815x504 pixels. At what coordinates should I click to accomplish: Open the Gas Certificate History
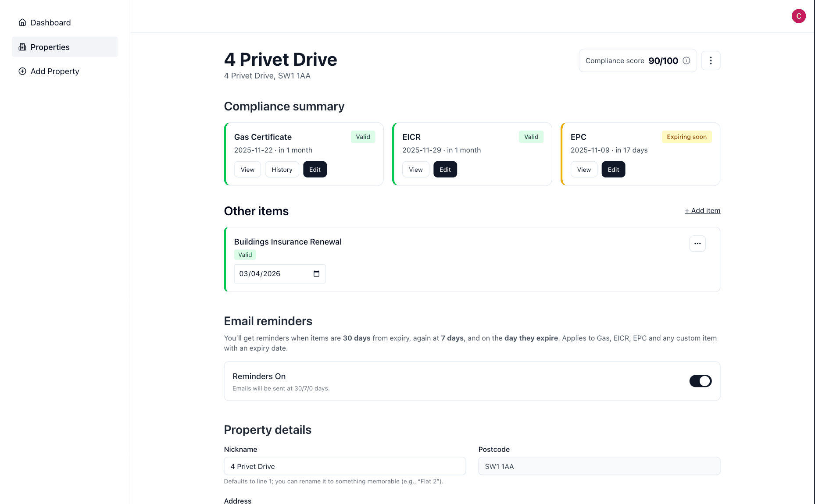[x=282, y=169]
